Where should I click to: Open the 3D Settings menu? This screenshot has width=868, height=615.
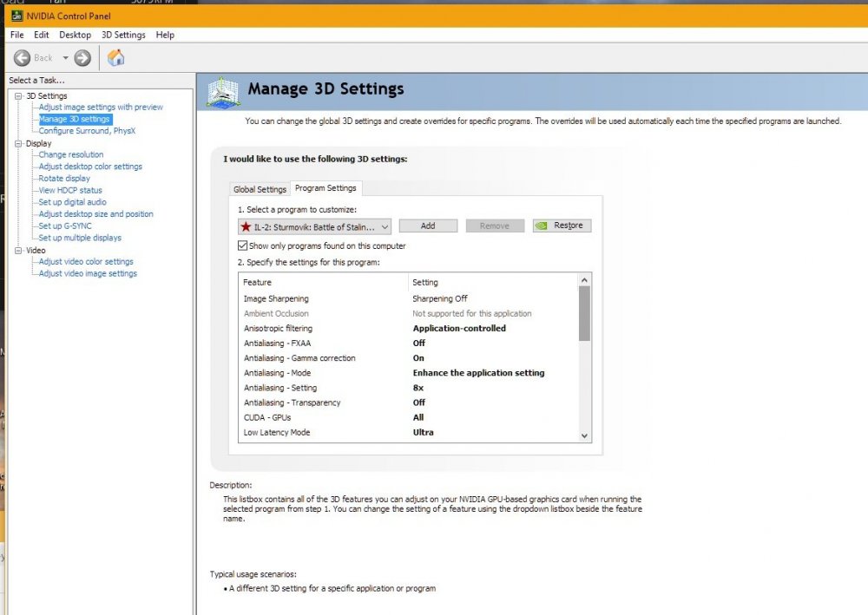click(x=123, y=35)
